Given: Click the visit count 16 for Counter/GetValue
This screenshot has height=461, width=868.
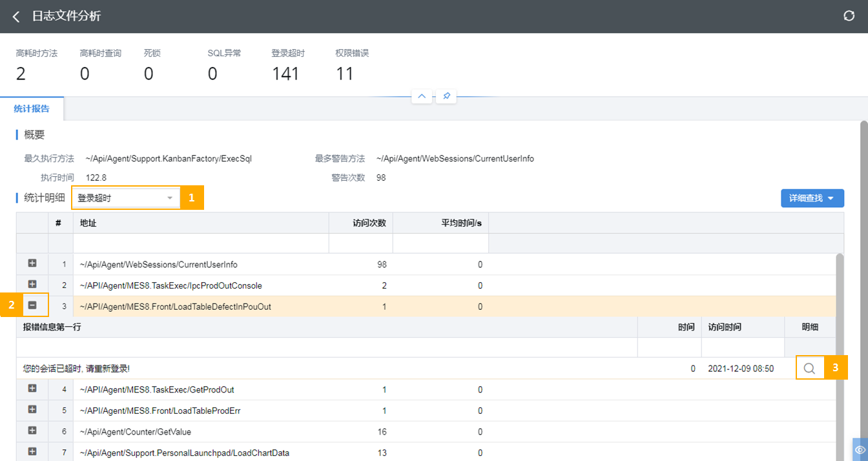Looking at the screenshot, I should click(x=382, y=432).
